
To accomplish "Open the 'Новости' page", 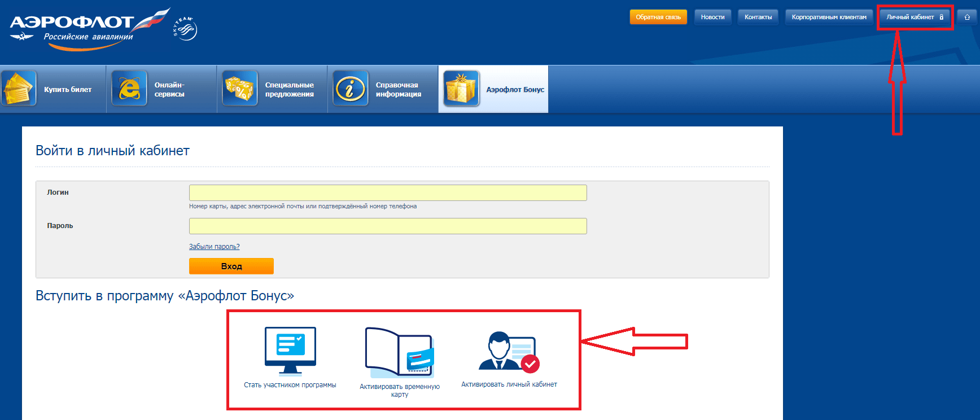I will point(712,17).
